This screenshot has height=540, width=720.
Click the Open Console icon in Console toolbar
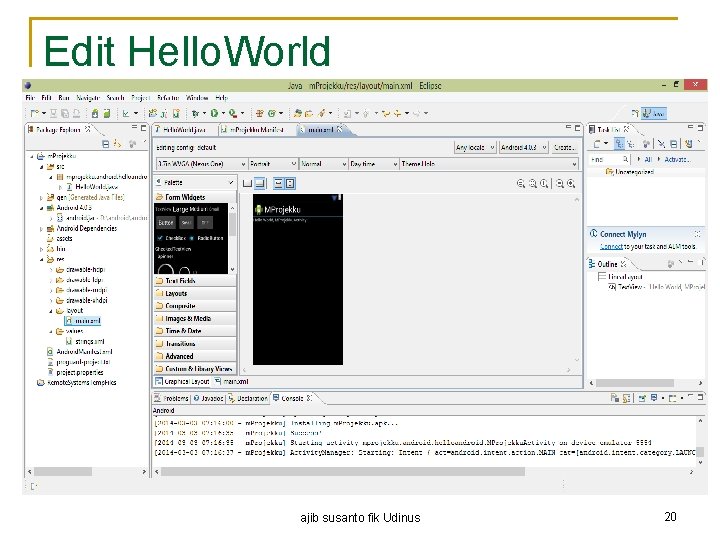672,398
